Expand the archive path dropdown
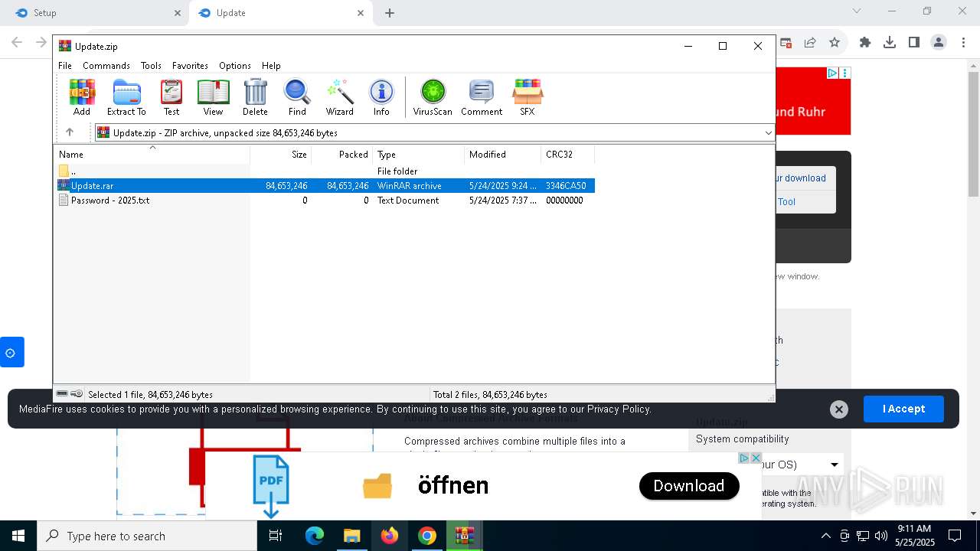The image size is (980, 551). pyautogui.click(x=768, y=132)
